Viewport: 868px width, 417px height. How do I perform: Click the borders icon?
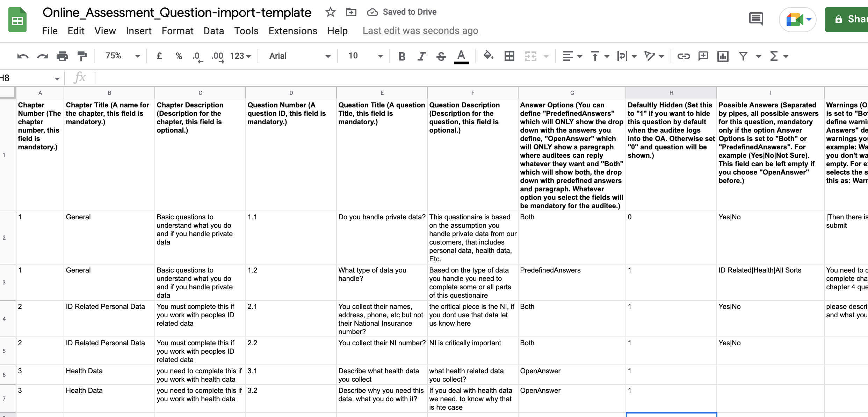click(509, 56)
